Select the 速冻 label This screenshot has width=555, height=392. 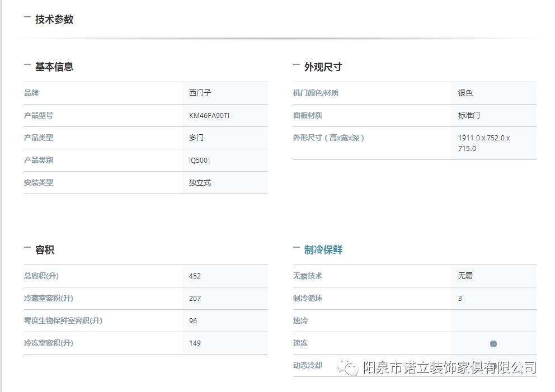(x=300, y=343)
